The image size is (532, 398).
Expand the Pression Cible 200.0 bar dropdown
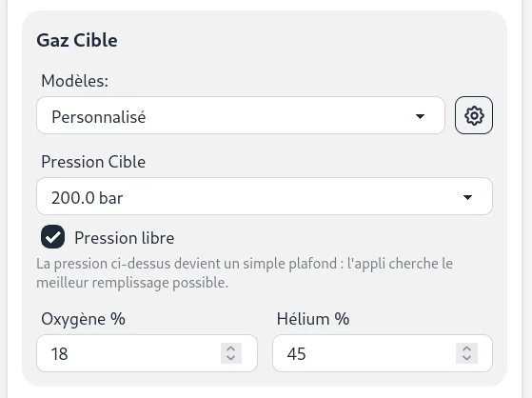point(265,196)
